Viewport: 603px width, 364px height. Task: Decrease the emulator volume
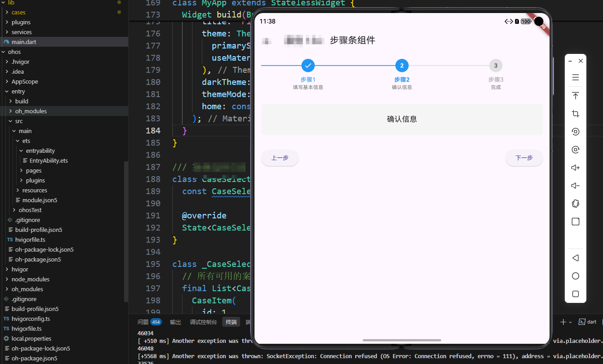(x=575, y=185)
